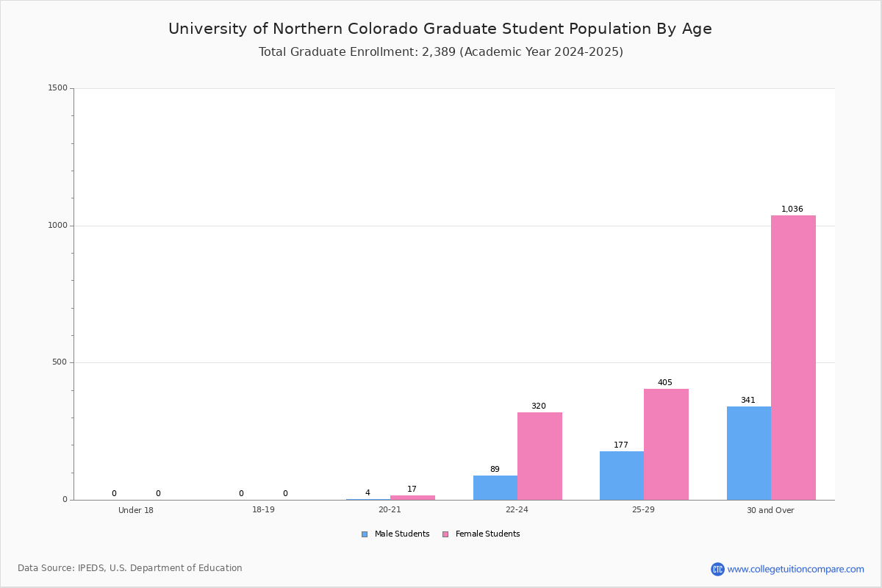Click the 30 and Over axis label
This screenshot has height=588, width=882.
click(x=770, y=510)
